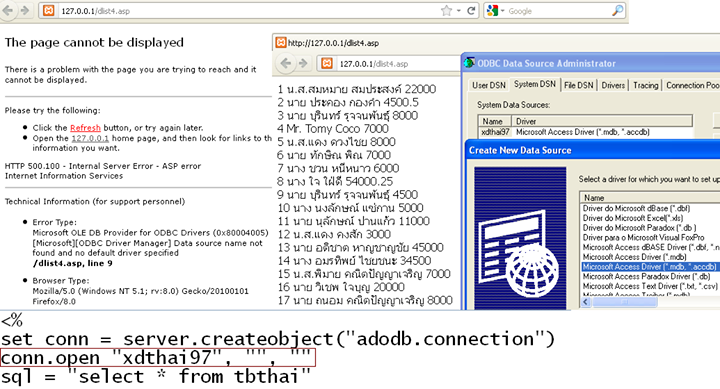Viewport: 720px width, 389px height.
Task: Select Microsoft Access Driver (*.mdb, *.accdb) entry
Action: [x=649, y=267]
